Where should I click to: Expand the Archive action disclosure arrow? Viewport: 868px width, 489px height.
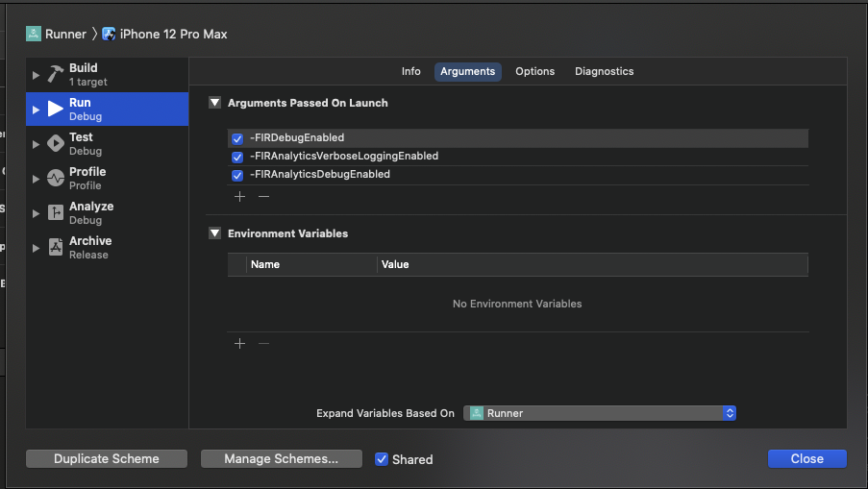(36, 248)
